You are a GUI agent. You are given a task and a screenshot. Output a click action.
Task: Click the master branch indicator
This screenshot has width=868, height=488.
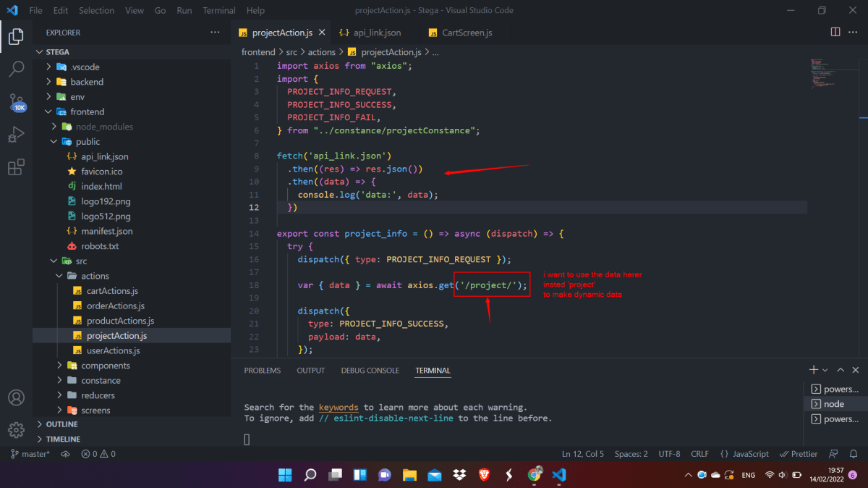[x=30, y=454]
